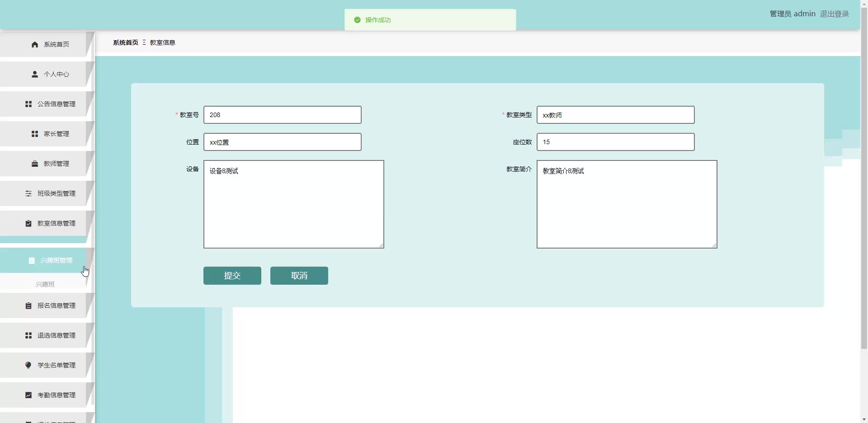The height and width of the screenshot is (423, 868).
Task: Click the 退出登录 link
Action: (835, 14)
